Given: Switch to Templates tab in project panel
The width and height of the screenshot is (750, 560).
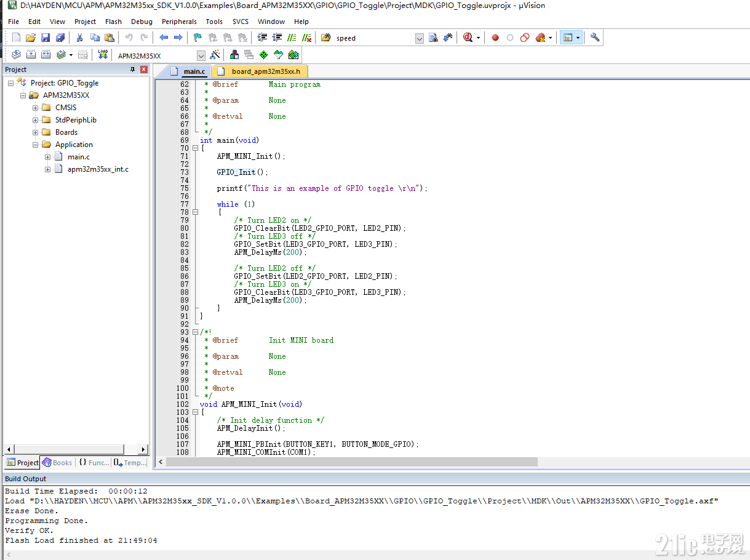Looking at the screenshot, I should point(130,463).
